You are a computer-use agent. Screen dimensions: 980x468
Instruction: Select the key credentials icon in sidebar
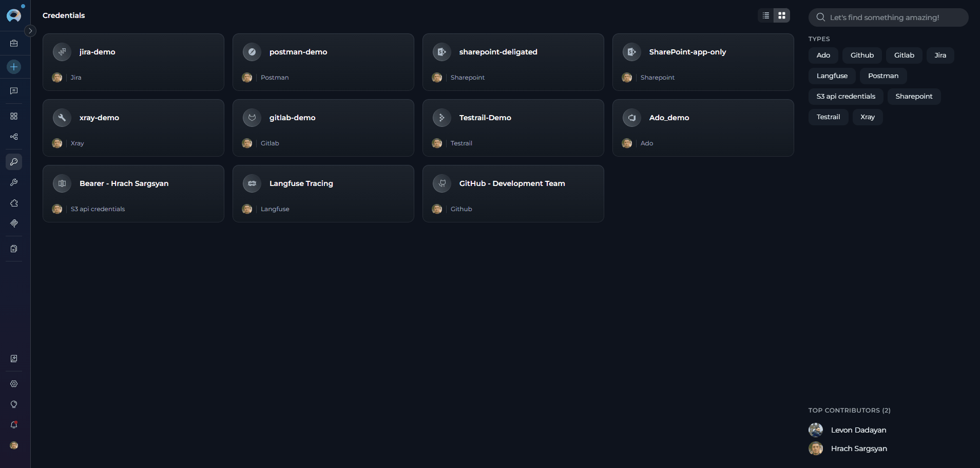(14, 162)
